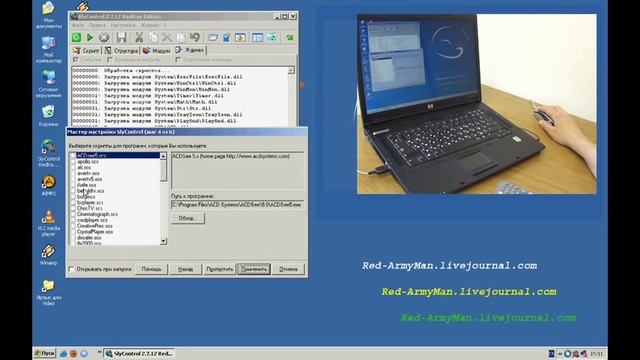The image size is (640, 360).
Task: Click the window table layout toolbar icon
Action: [x=258, y=38]
